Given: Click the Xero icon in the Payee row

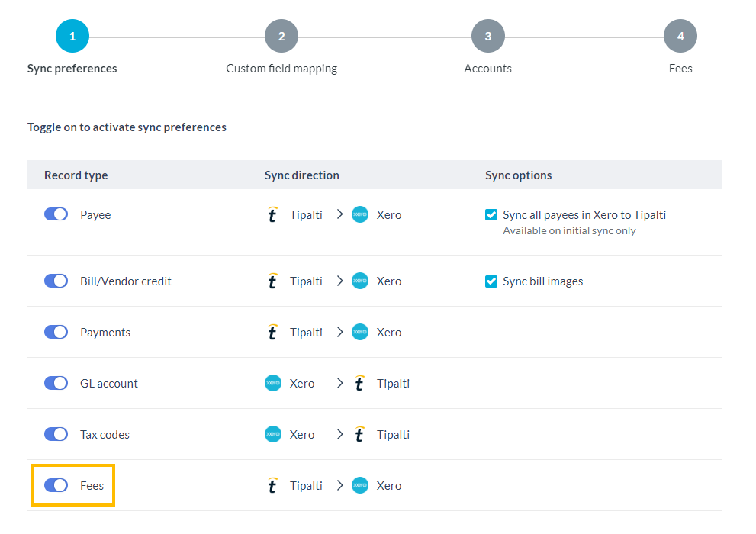Looking at the screenshot, I should point(359,214).
